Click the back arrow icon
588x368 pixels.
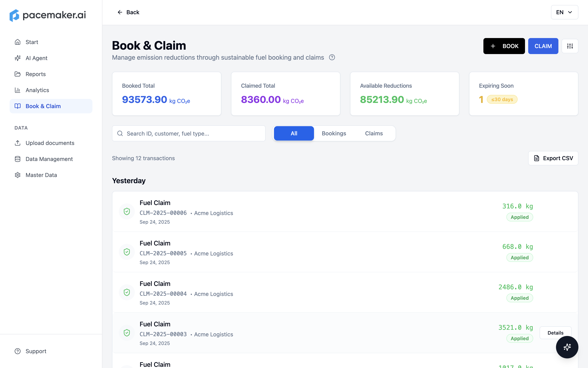point(120,12)
